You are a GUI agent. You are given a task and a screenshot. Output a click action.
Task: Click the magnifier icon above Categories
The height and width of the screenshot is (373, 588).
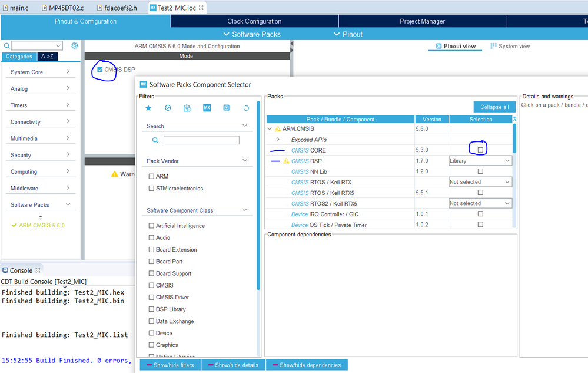tap(6, 46)
